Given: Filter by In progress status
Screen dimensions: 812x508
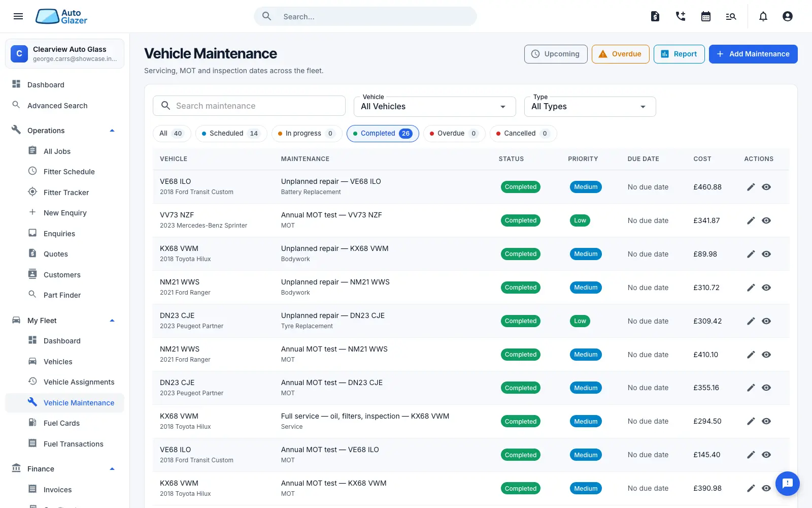Looking at the screenshot, I should pos(307,134).
